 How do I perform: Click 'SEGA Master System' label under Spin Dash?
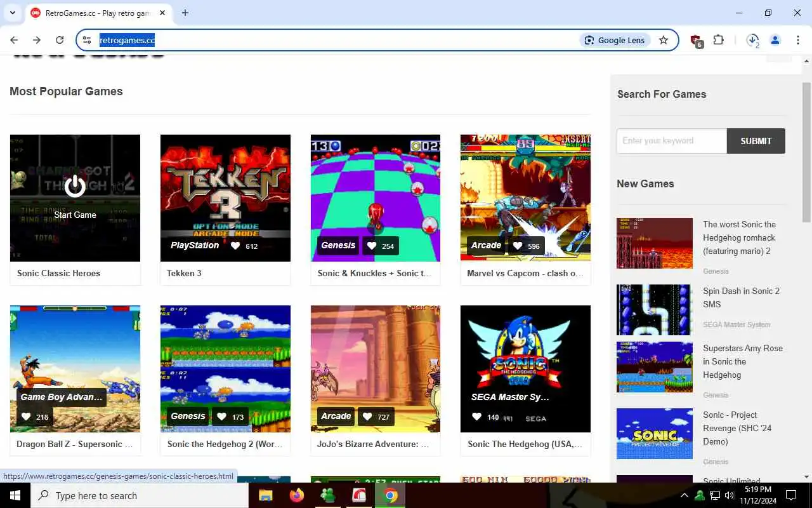[x=737, y=324]
